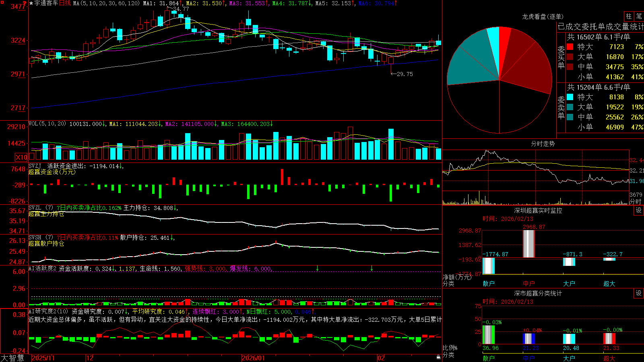
Task: Open 设 settings for 深圳超赢实时监控
Action: (x=639, y=210)
